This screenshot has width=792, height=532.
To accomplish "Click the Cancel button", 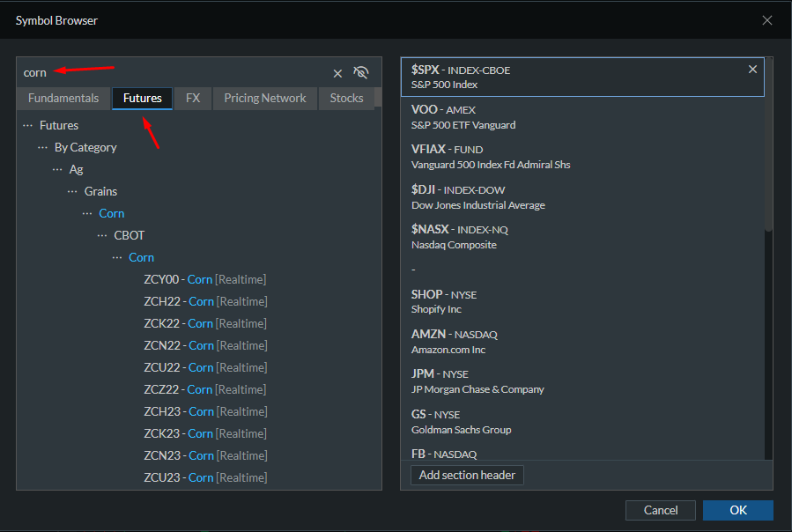I will click(x=660, y=510).
